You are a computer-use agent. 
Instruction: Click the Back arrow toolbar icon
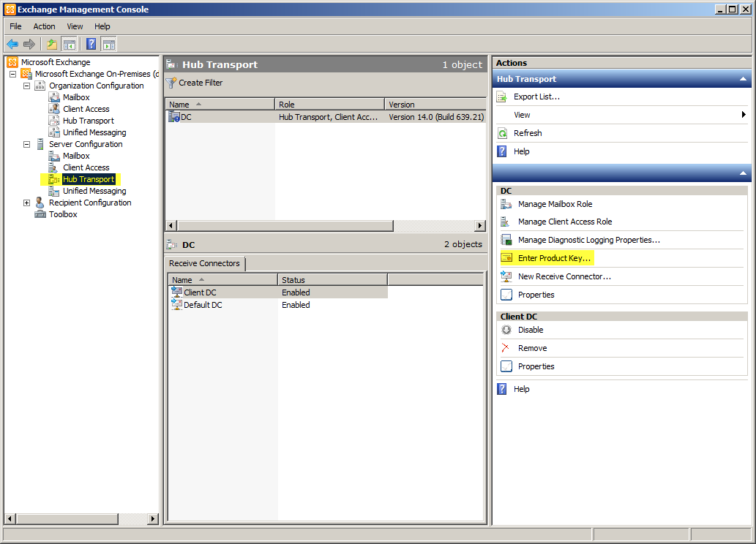(12, 45)
